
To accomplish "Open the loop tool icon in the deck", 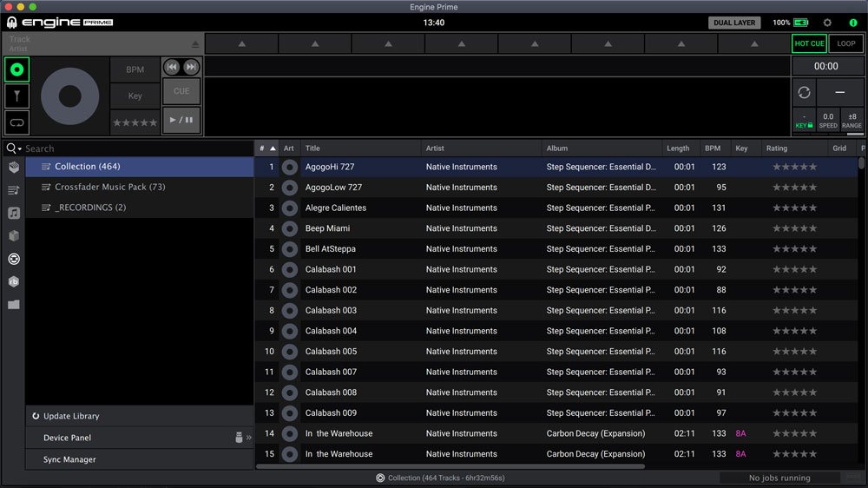I will coord(16,122).
